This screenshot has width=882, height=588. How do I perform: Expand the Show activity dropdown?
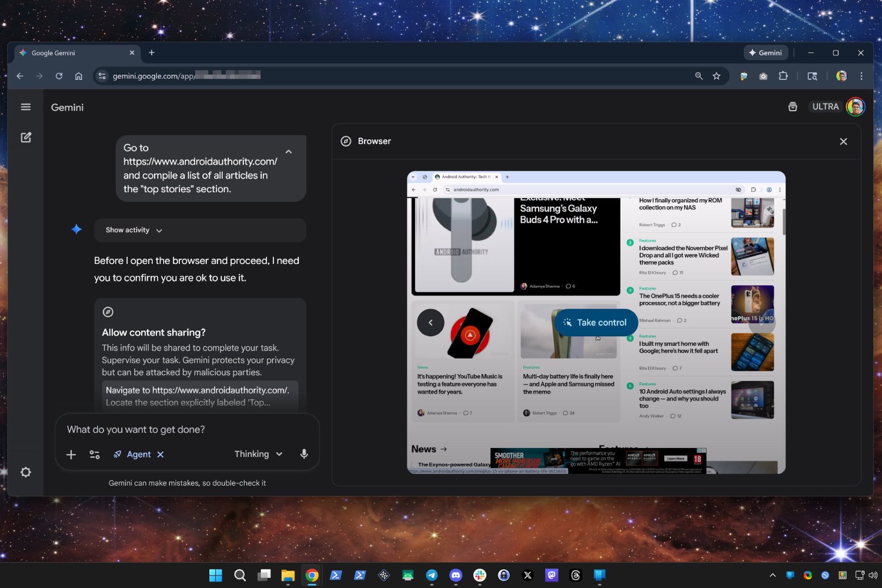[x=134, y=230]
